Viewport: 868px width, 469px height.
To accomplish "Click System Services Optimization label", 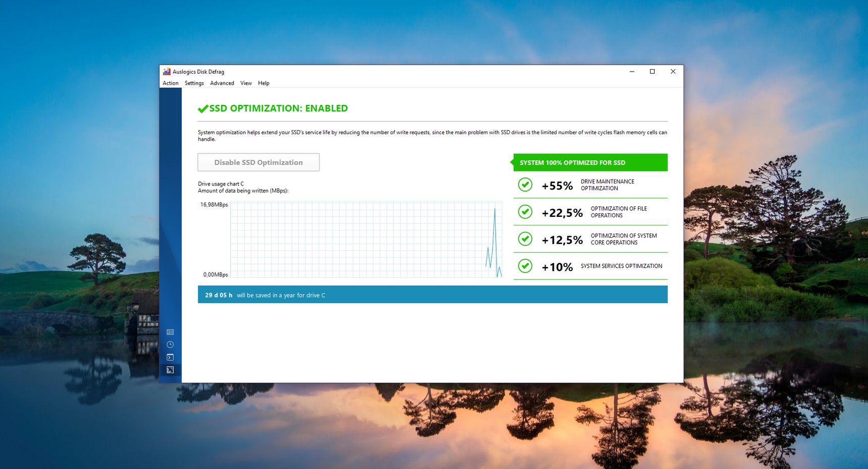I will click(621, 266).
